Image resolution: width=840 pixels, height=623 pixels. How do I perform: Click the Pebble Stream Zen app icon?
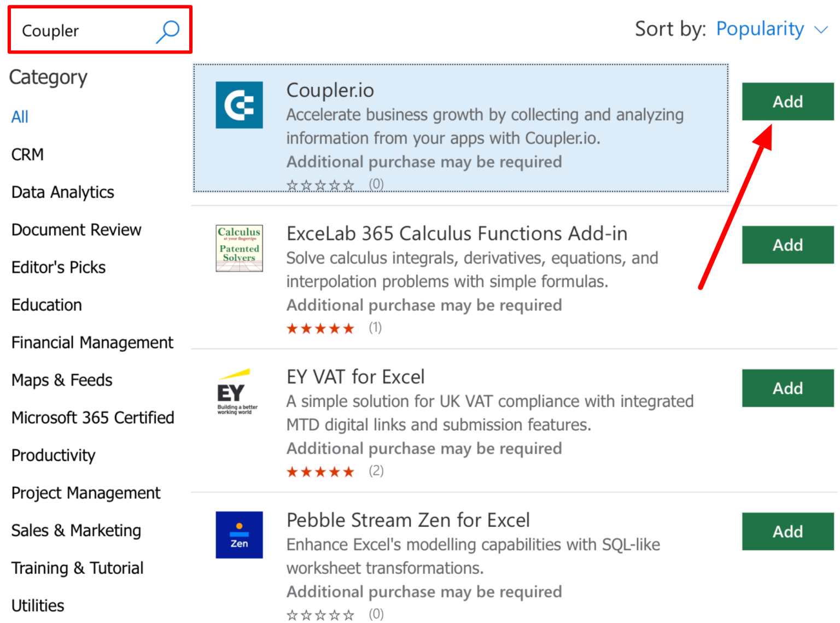click(x=239, y=534)
